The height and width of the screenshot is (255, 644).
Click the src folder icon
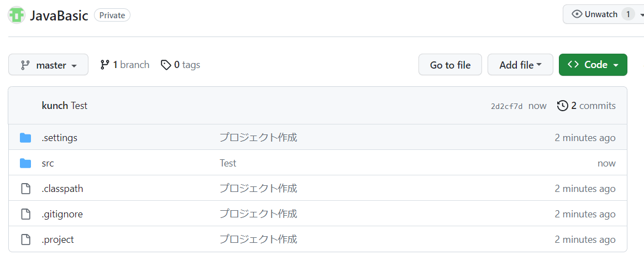(x=25, y=163)
